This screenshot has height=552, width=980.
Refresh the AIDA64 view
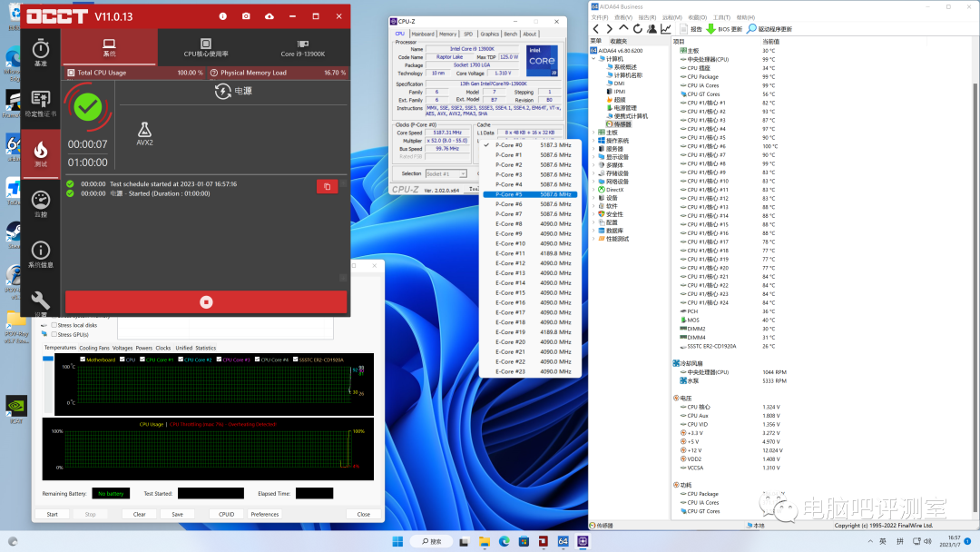638,29
